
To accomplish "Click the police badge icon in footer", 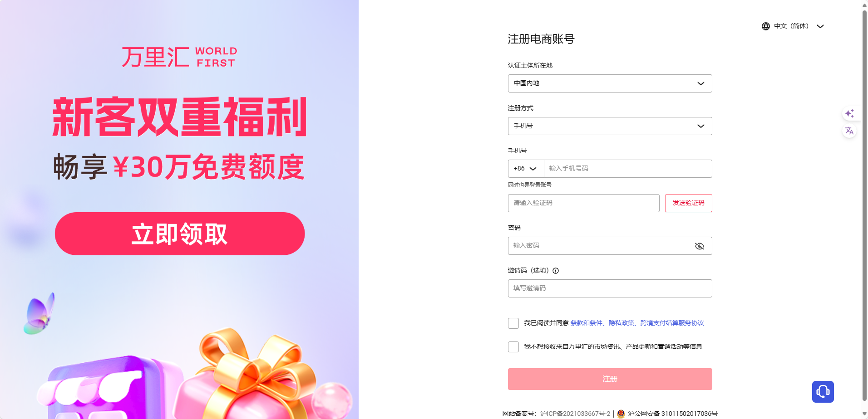I will (x=621, y=414).
